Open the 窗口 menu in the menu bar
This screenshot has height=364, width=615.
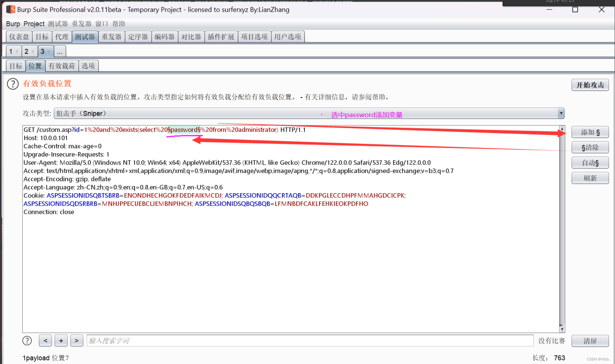tap(102, 23)
